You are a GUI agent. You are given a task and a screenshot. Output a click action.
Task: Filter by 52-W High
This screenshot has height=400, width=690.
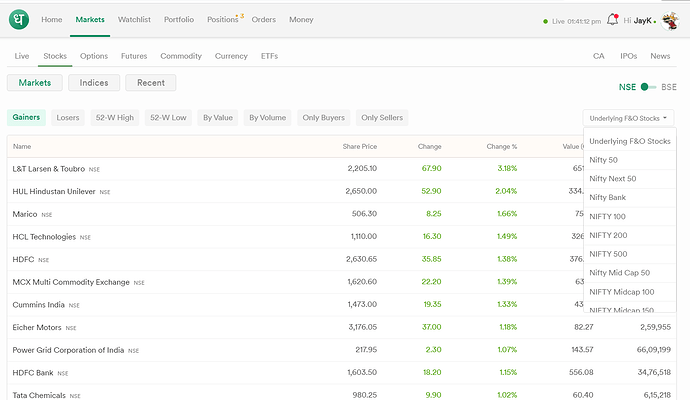click(x=115, y=117)
